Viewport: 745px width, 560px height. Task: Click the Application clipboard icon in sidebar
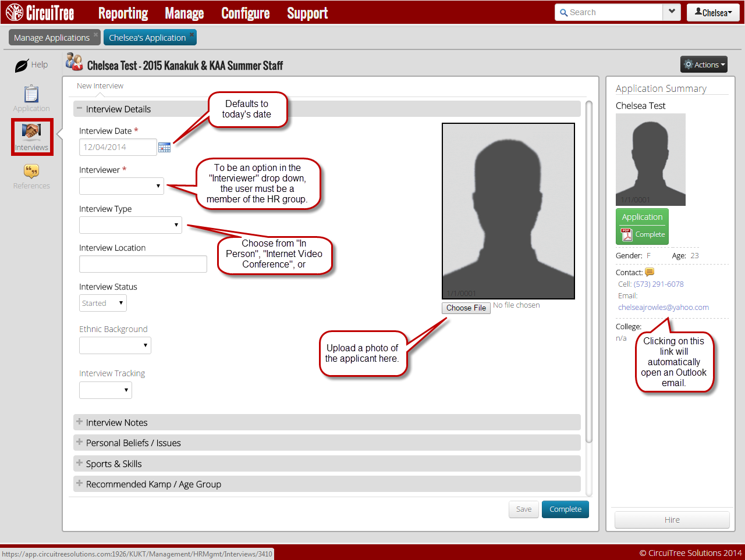[31, 94]
